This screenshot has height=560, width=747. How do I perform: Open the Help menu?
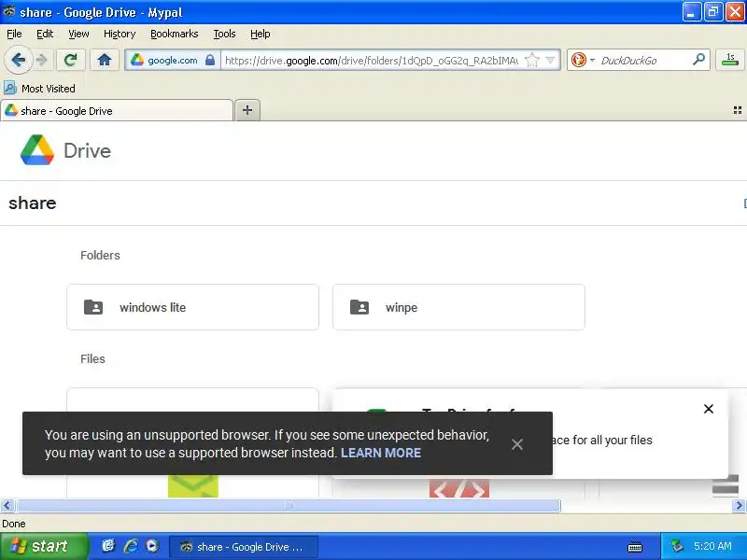261,34
